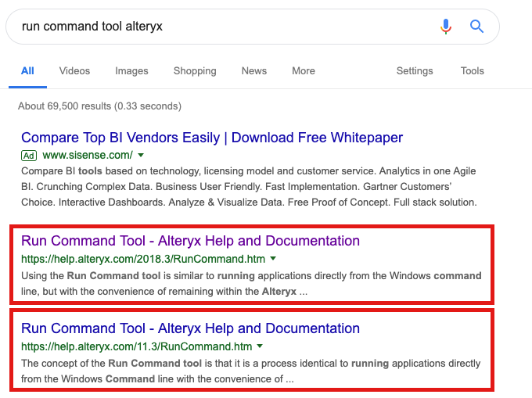Viewport: 532px width, 398px height.
Task: Click the snippet starting 'Using the Run Command tool'
Action: (x=251, y=283)
